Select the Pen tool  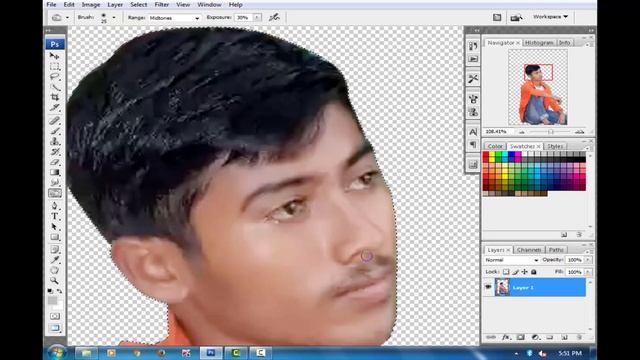(55, 206)
